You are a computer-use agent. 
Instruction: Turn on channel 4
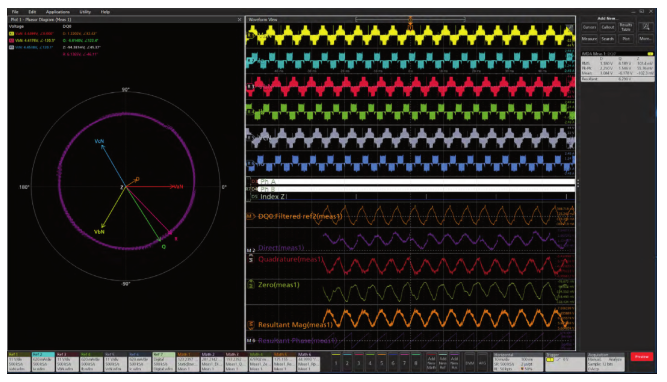[370, 362]
